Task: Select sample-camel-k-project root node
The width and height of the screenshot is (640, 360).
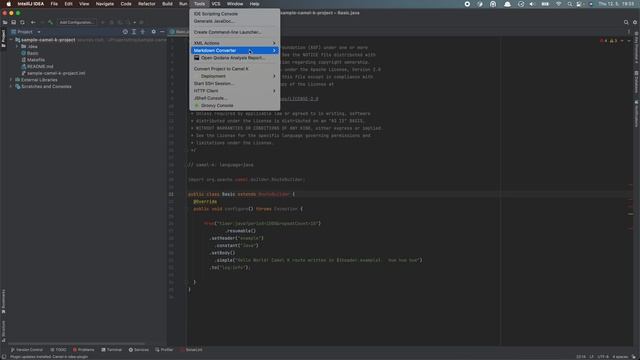Action: coord(48,40)
